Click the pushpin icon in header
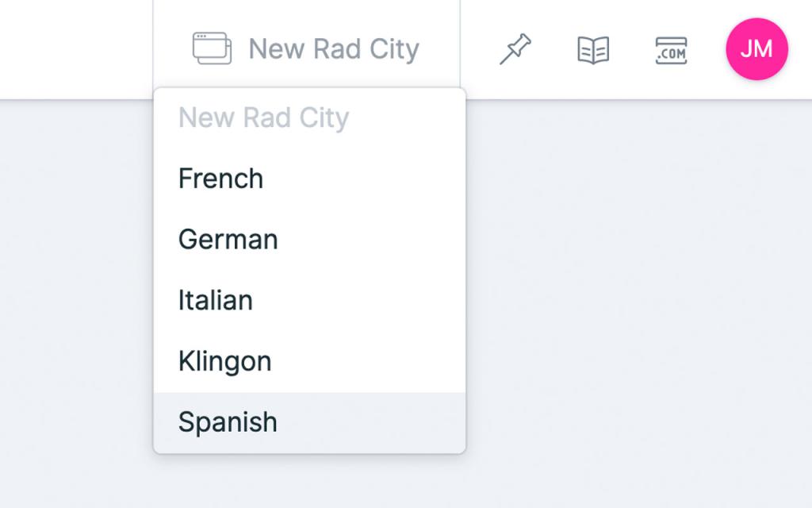The image size is (812, 508). 515,50
